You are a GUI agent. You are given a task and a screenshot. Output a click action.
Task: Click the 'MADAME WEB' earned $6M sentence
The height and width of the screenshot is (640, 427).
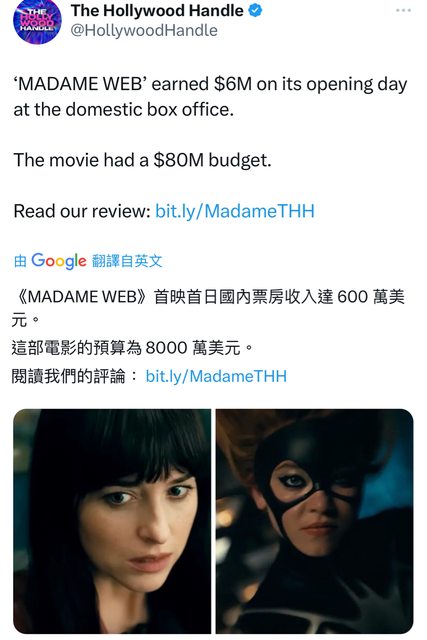coord(210,84)
